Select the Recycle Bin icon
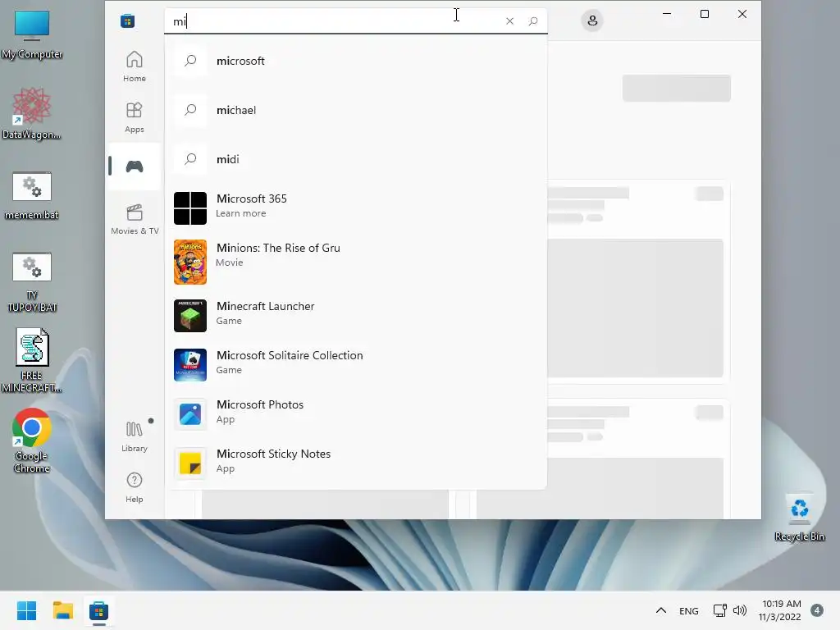 point(799,517)
